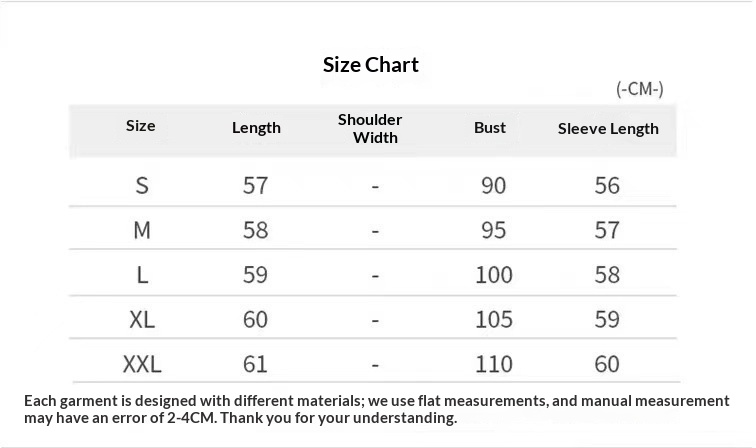This screenshot has height=448, width=756.
Task: Select the M size row label
Action: click(x=142, y=230)
